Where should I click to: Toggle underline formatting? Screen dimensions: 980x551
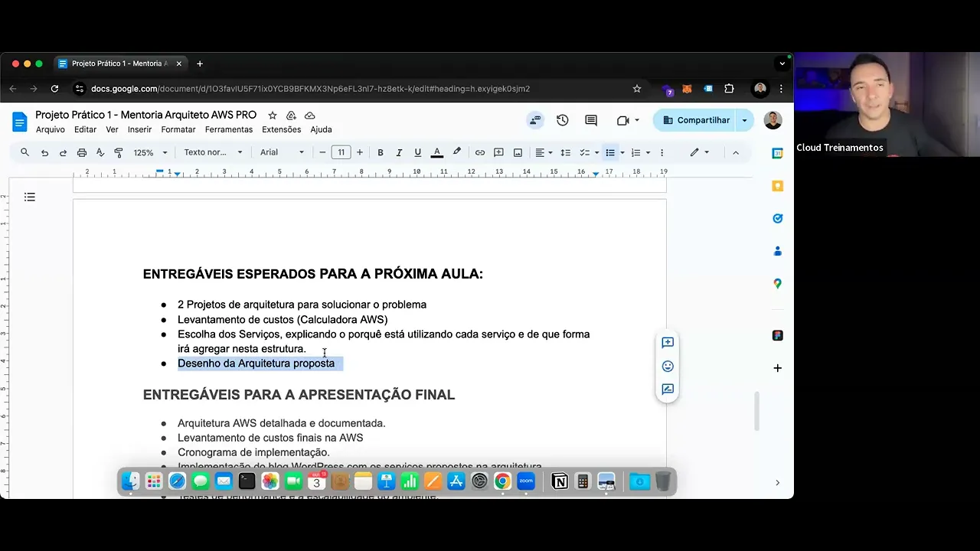(x=417, y=152)
